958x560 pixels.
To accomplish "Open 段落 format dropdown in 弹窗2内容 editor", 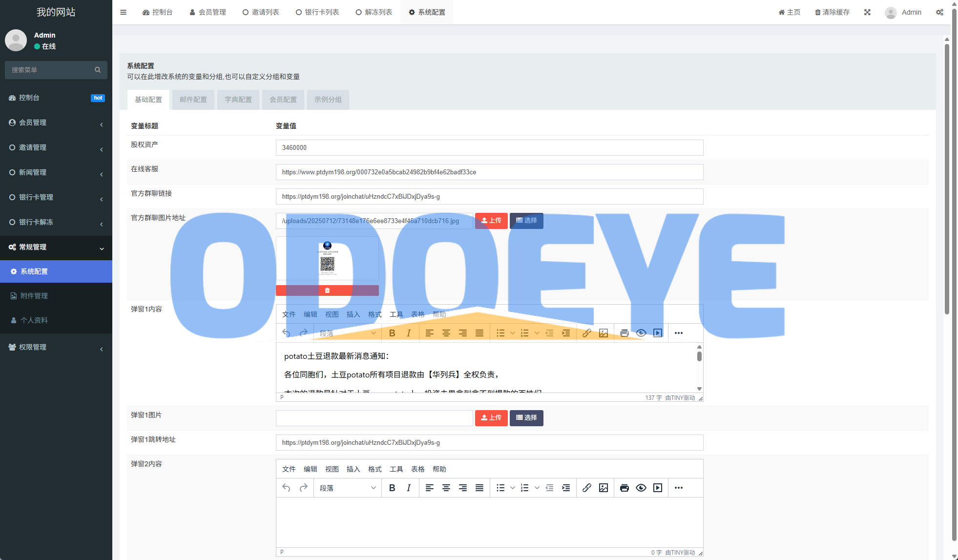I will [x=347, y=488].
